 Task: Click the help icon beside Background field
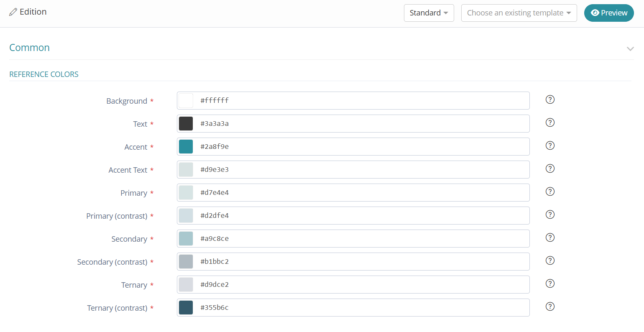click(x=550, y=100)
